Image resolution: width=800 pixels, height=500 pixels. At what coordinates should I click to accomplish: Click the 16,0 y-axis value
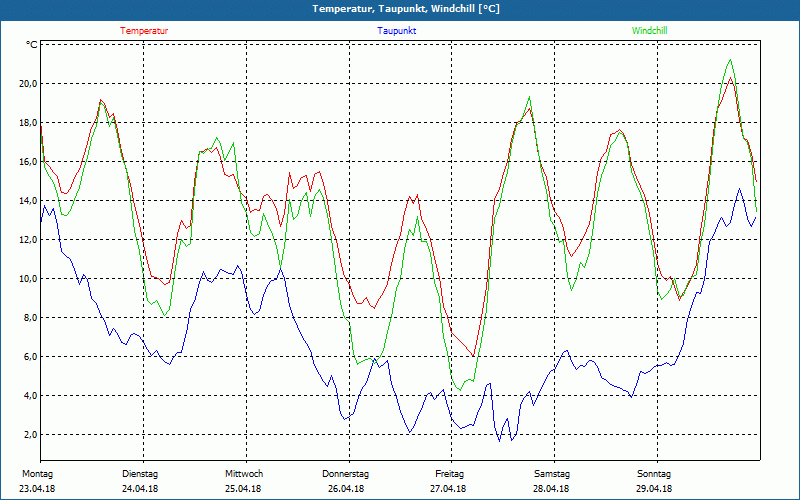coord(29,162)
